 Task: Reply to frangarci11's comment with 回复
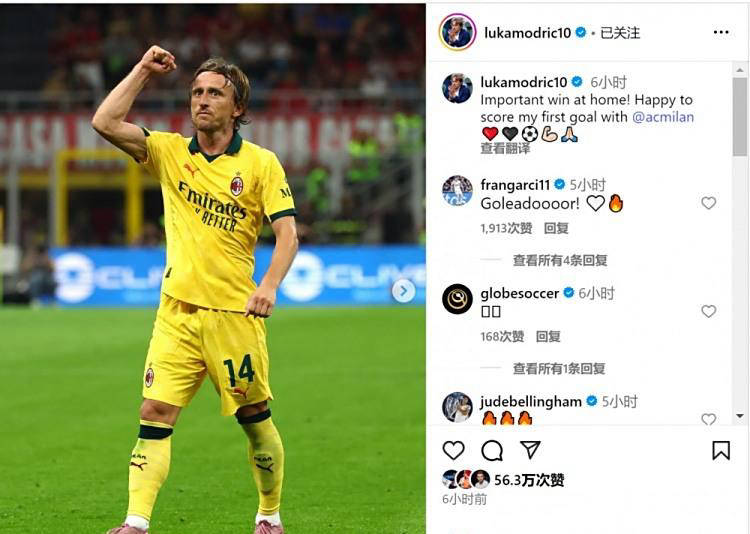(556, 228)
